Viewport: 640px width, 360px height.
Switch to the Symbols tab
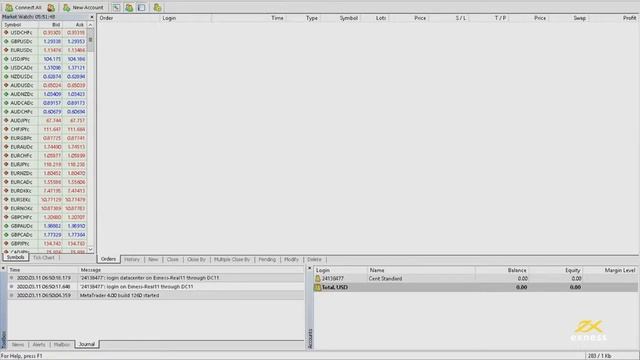(x=16, y=258)
